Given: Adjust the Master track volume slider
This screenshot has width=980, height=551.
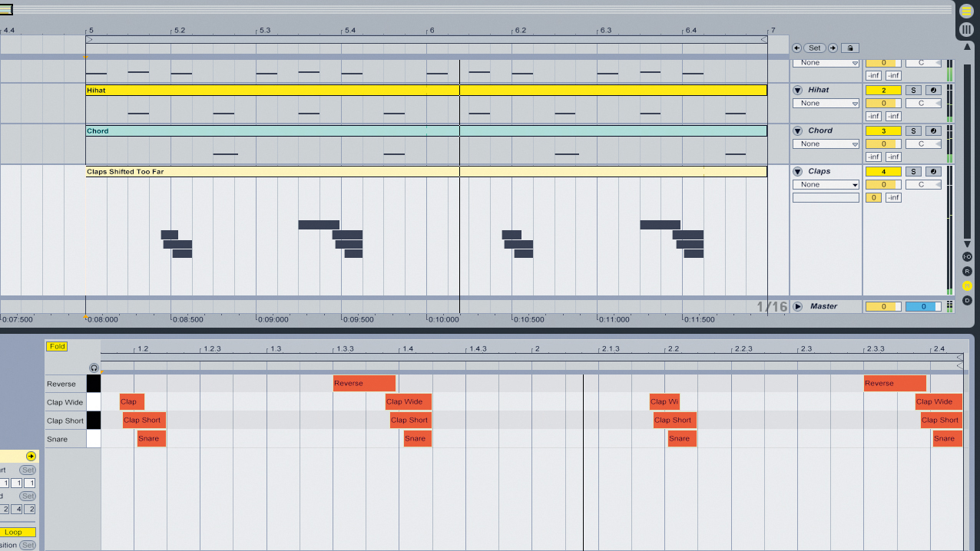Looking at the screenshot, I should click(x=884, y=306).
